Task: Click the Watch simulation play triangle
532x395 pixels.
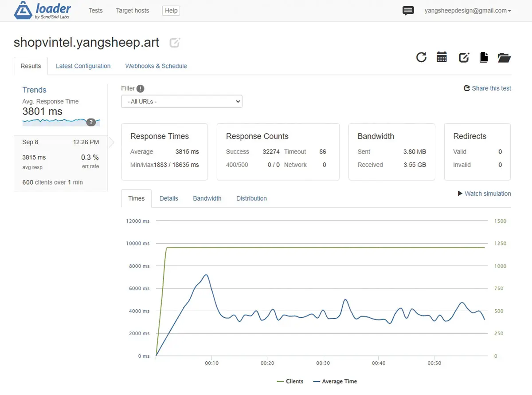Action: (460, 194)
